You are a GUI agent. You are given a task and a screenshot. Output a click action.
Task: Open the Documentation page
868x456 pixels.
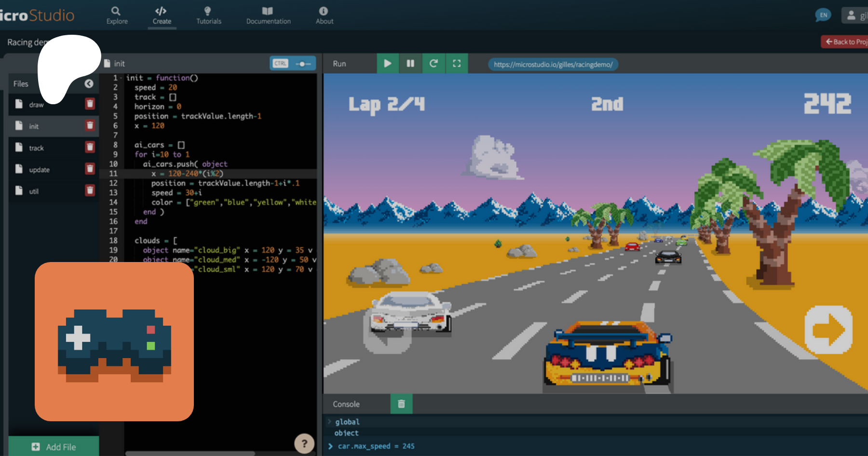268,15
